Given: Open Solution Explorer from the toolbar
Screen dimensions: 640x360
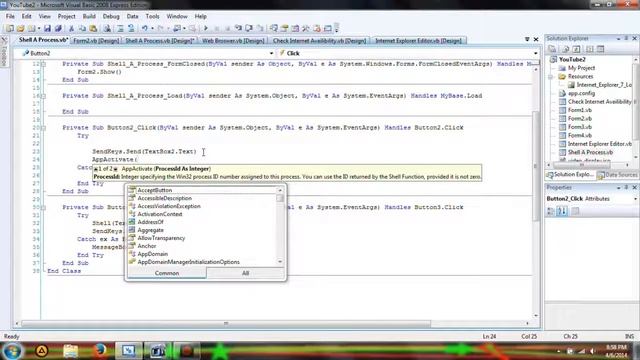Looking at the screenshot, I should tap(274, 29).
